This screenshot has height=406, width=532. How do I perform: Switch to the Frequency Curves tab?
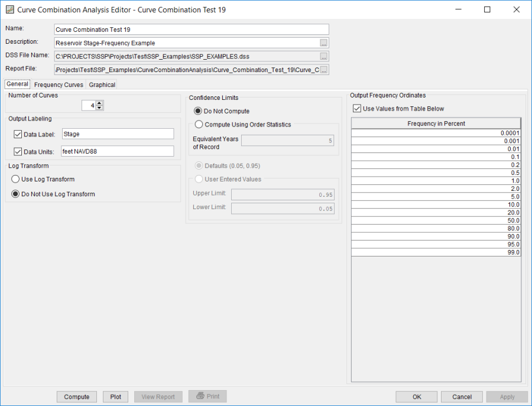58,85
